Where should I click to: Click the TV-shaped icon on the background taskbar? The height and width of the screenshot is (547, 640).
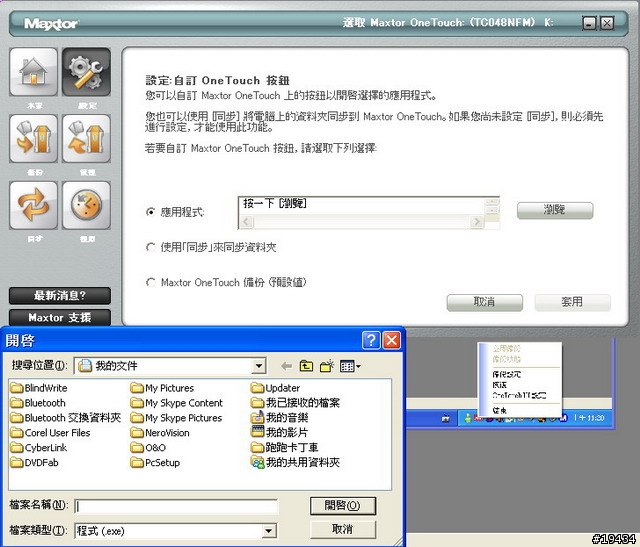pyautogui.click(x=446, y=418)
